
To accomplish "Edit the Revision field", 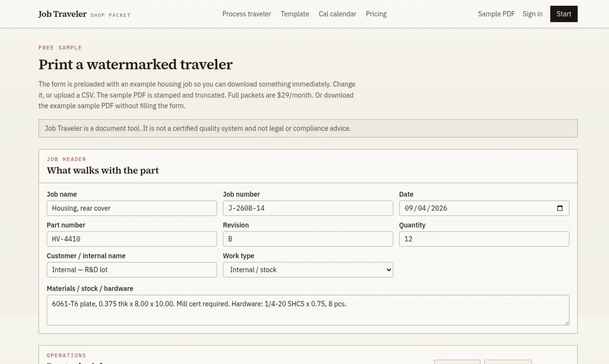I will click(308, 239).
